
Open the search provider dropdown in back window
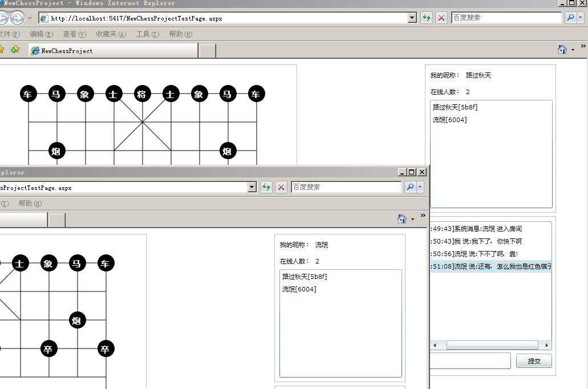pos(580,18)
